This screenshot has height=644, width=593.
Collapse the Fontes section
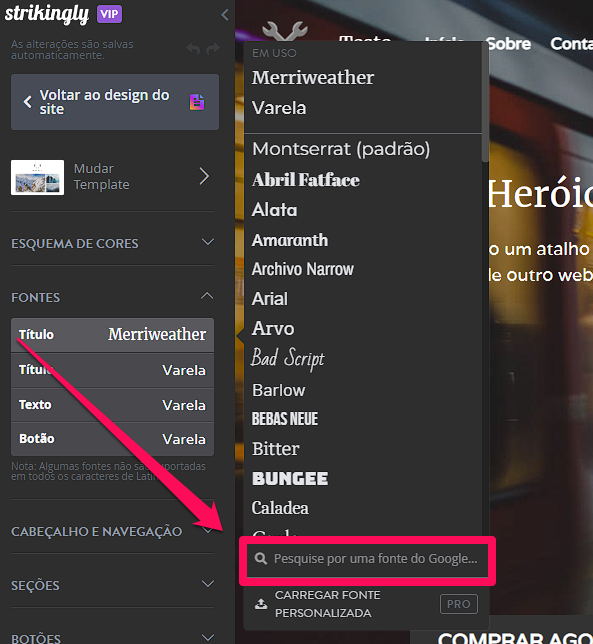[x=112, y=297]
